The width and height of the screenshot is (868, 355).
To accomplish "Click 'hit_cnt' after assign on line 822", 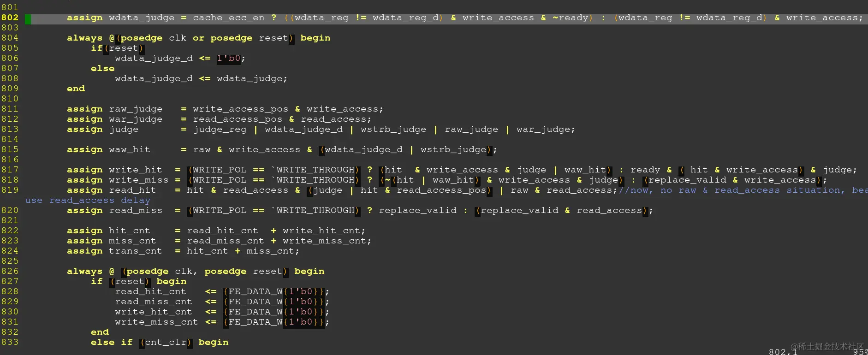I will coord(130,231).
